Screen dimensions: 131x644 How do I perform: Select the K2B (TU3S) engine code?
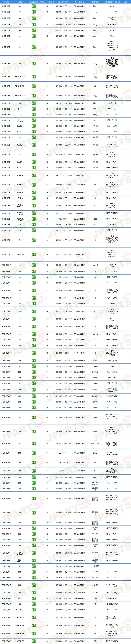pos(112,402)
